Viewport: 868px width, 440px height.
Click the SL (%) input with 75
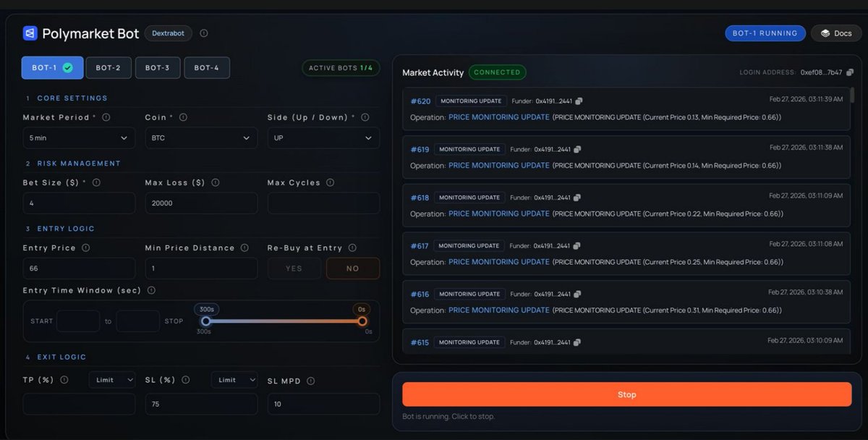(201, 404)
